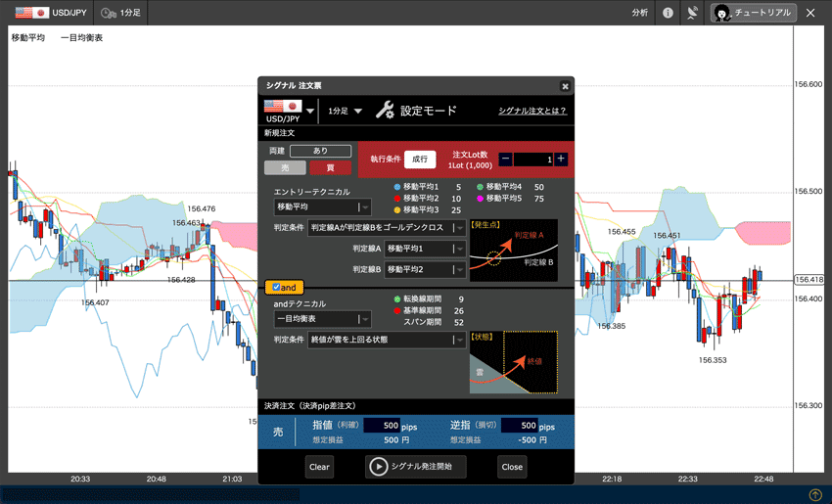Click the magenta 移動平均5 color dot
Screen dimensions: 832x504
tap(480, 199)
